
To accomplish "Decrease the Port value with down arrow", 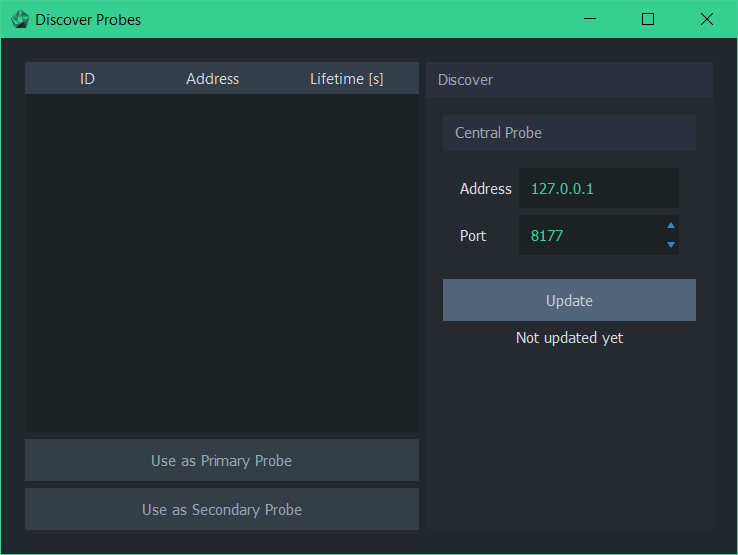I will [x=671, y=244].
